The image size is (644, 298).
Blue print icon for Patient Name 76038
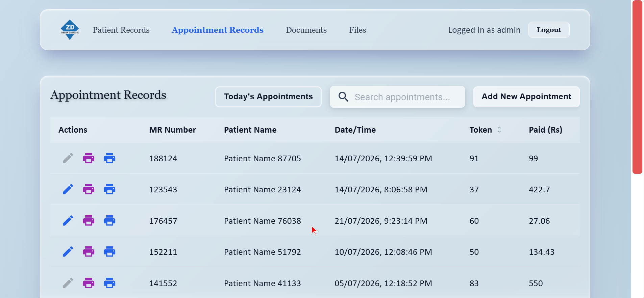(109, 221)
